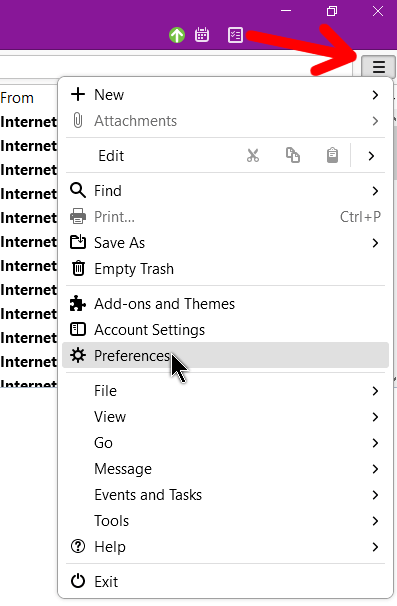This screenshot has width=397, height=606.
Task: Expand the New submenu arrow
Action: click(375, 95)
